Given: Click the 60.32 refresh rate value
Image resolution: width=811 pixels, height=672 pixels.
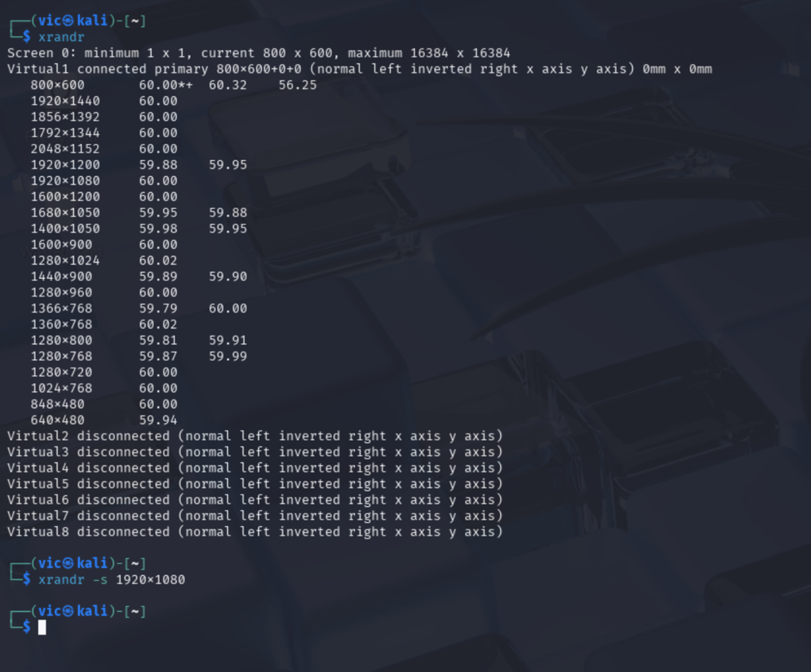Looking at the screenshot, I should tap(228, 85).
